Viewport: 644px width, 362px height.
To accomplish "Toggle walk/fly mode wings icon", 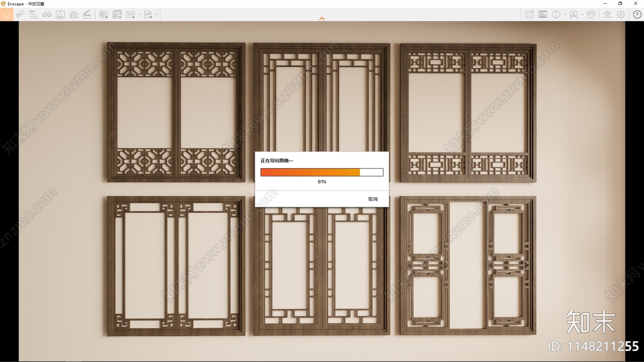I will (x=574, y=15).
